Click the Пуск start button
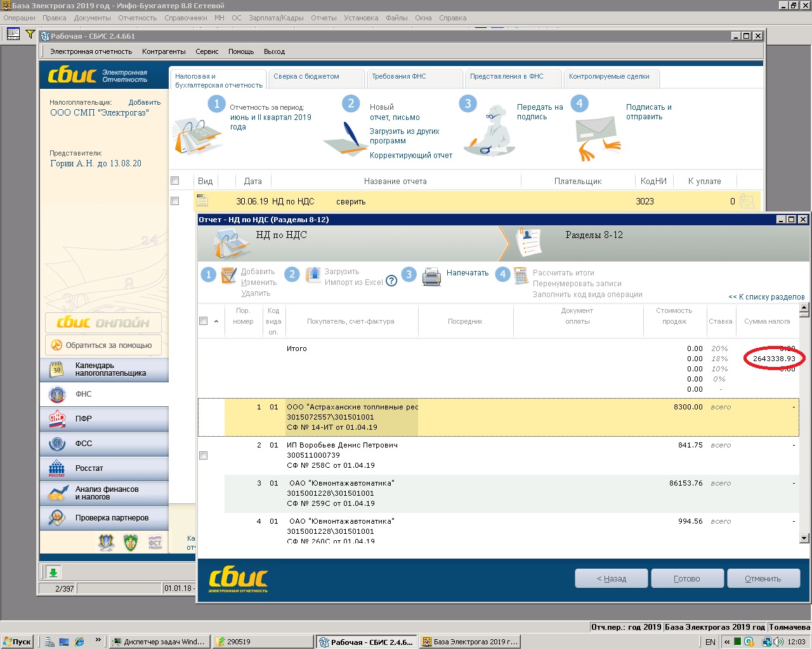Image resolution: width=812 pixels, height=650 pixels. [16, 642]
